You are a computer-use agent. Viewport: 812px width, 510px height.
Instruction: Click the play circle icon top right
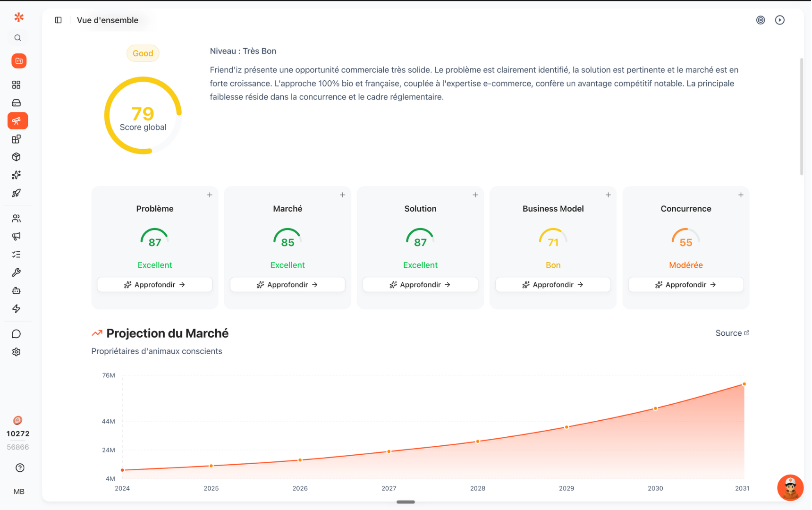pos(780,20)
